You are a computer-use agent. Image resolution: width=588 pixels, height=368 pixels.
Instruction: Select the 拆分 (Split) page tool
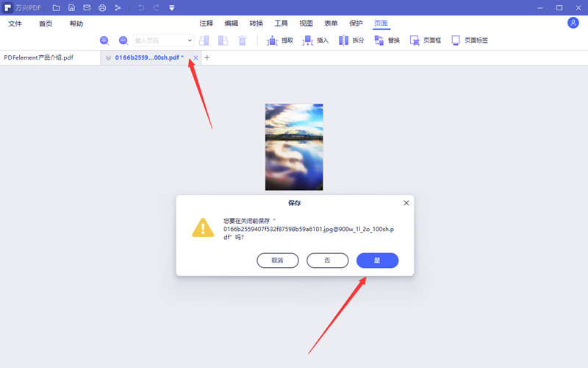click(351, 40)
